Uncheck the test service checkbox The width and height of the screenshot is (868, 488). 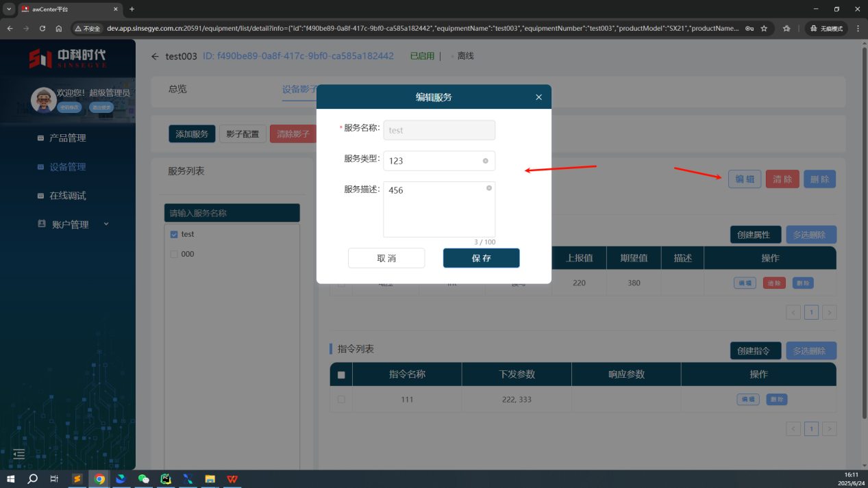click(174, 234)
